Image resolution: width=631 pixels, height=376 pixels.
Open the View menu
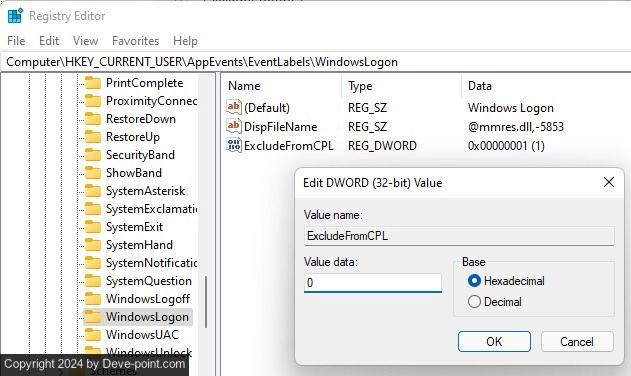[85, 41]
